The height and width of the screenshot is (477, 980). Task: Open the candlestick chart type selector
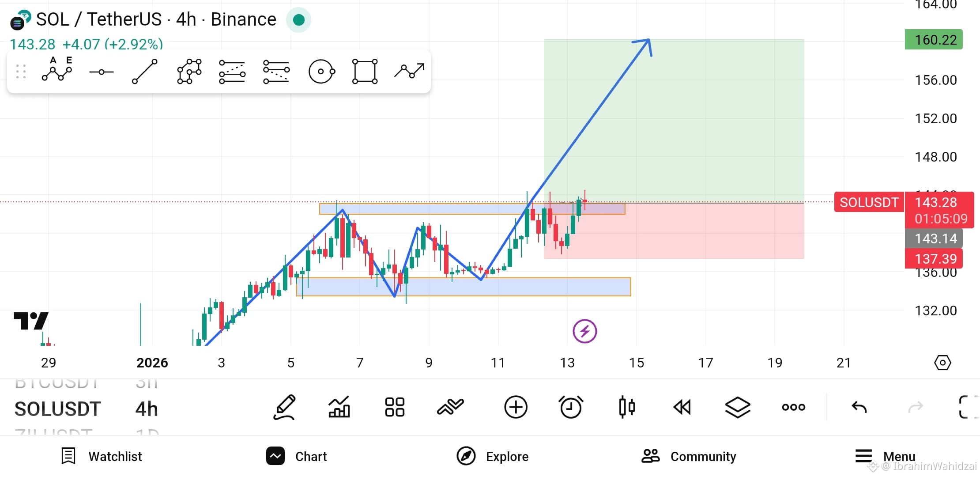(x=627, y=407)
